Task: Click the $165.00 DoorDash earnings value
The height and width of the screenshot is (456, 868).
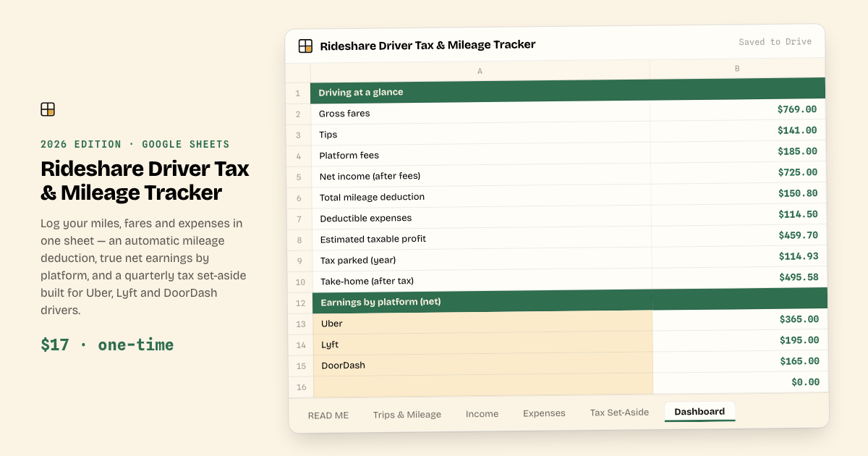Action: click(799, 361)
